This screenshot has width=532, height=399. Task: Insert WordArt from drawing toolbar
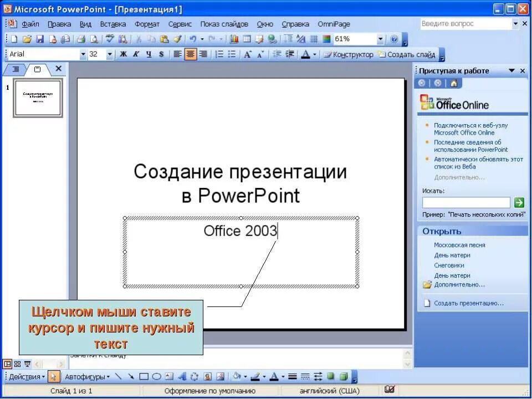(x=182, y=377)
